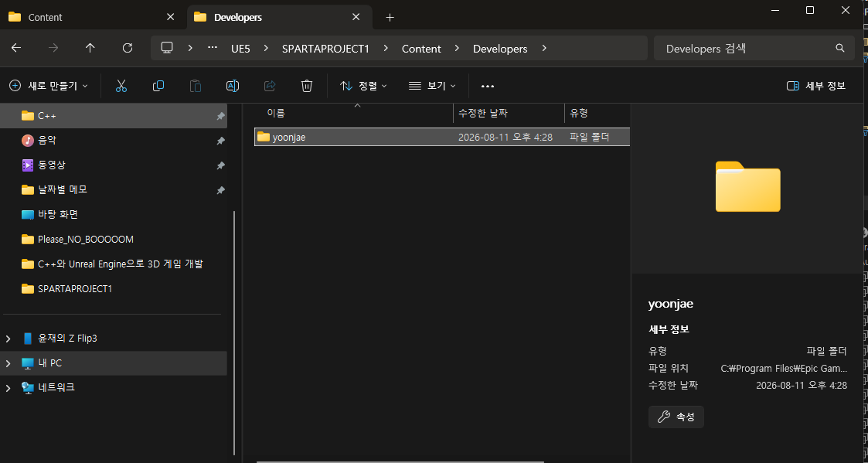Viewport: 868px width, 463px height.
Task: Click the search magnifier icon
Action: pyautogui.click(x=839, y=48)
